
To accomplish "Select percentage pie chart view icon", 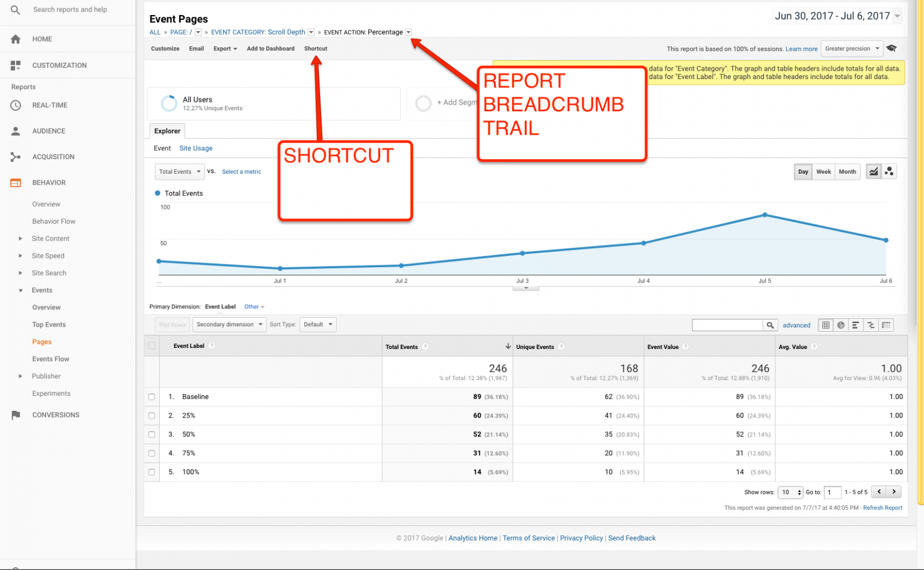I will [x=841, y=325].
